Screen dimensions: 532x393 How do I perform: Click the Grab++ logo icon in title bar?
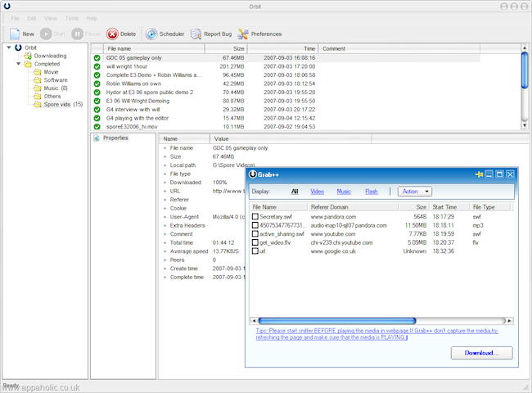click(253, 174)
